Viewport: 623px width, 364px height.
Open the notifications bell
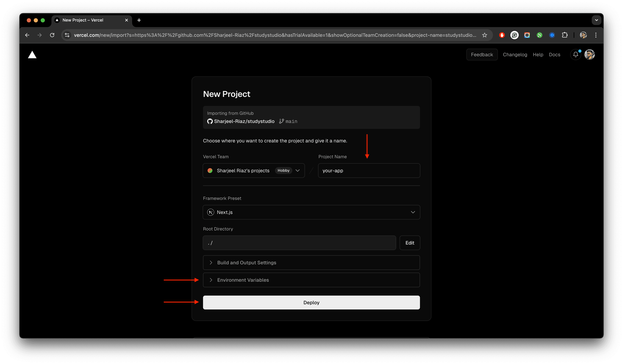(576, 55)
